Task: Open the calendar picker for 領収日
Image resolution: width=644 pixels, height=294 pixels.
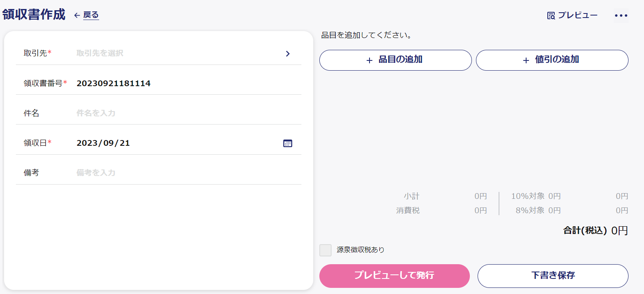Action: click(288, 143)
